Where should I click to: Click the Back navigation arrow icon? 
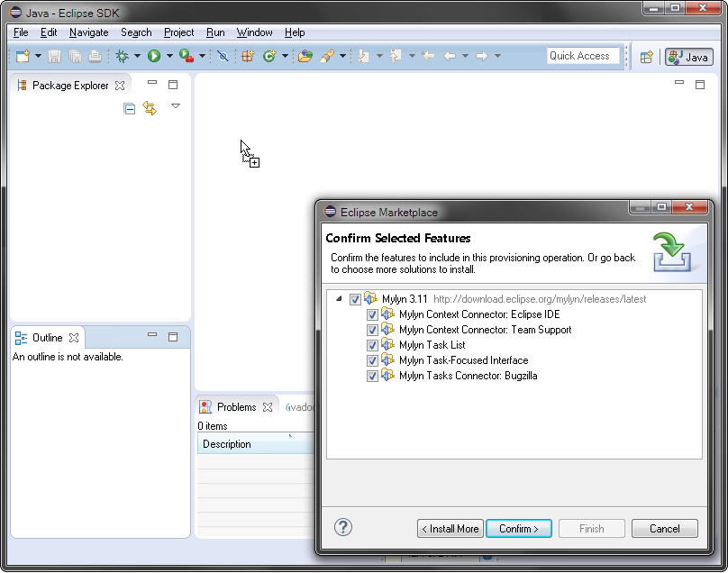449,56
